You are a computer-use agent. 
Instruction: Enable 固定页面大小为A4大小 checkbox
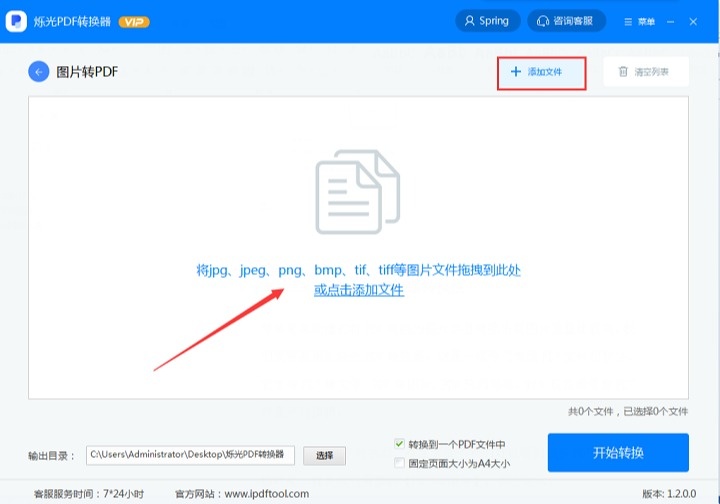pyautogui.click(x=400, y=463)
